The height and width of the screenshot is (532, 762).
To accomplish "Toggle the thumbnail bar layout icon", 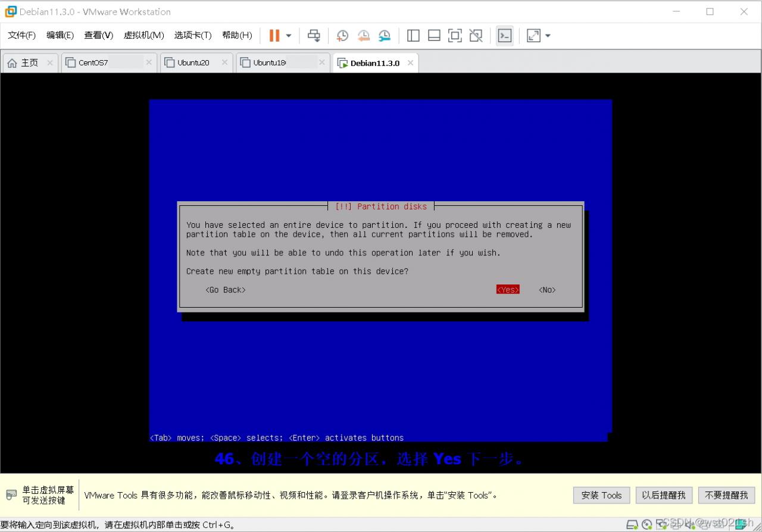I will 434,36.
